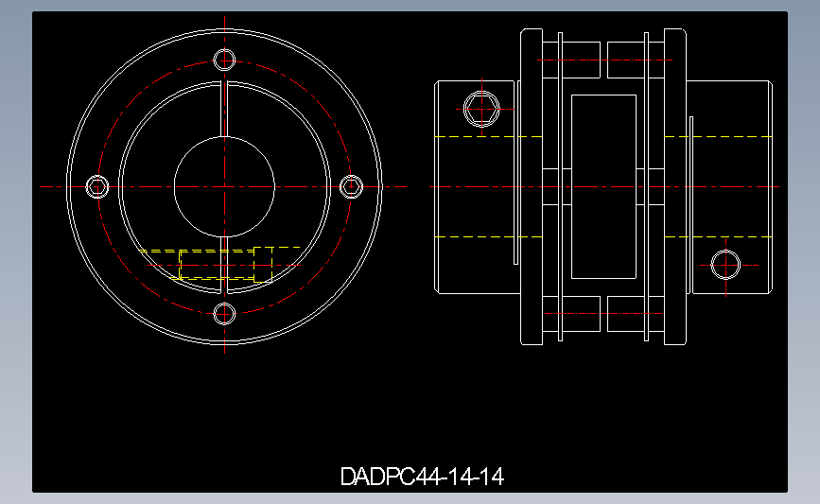Select the hex socket screw in side view
This screenshot has height=504, width=820.
pyautogui.click(x=481, y=109)
